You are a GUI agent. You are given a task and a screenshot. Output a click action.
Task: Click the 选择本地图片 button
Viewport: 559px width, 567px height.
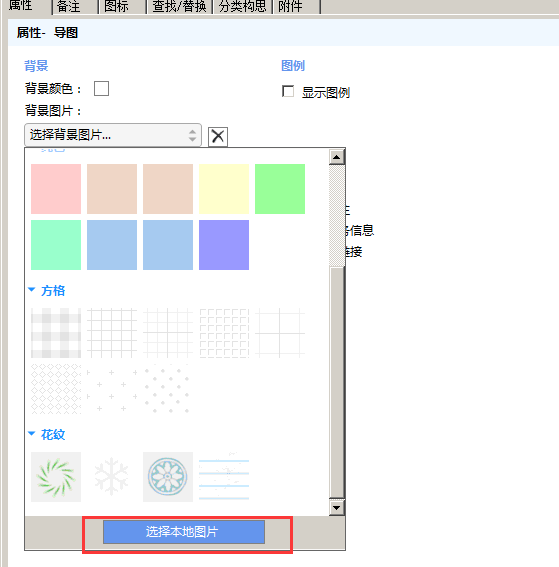(184, 532)
